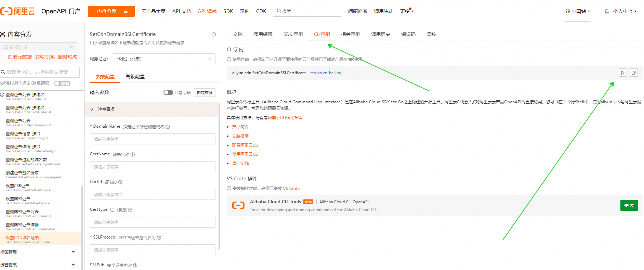Open notifications bell icon

[607, 11]
